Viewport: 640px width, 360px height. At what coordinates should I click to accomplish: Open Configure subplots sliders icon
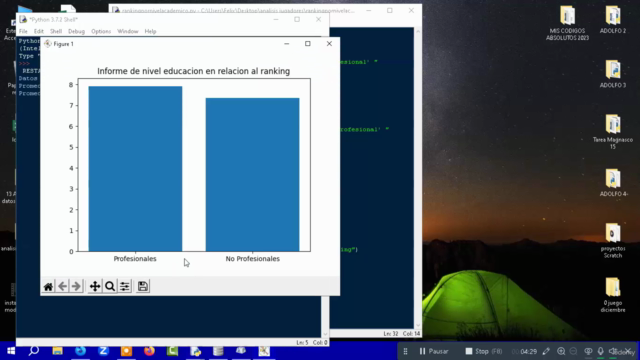pyautogui.click(x=125, y=287)
